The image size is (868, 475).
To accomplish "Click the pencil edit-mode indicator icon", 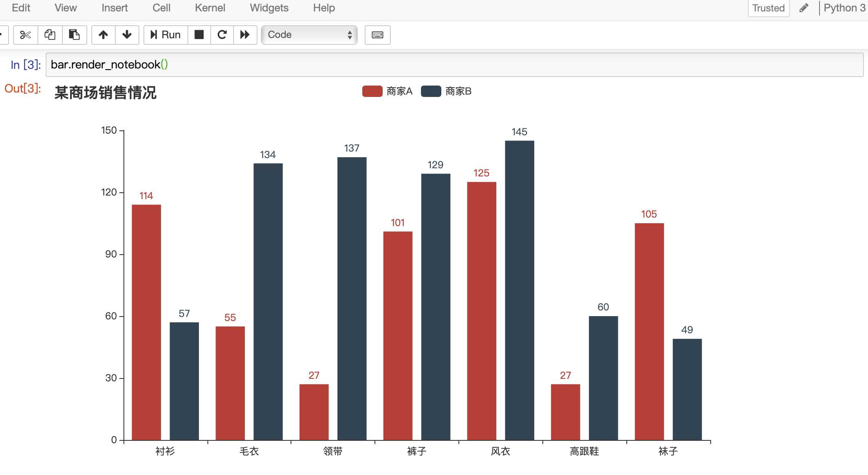I will click(804, 8).
